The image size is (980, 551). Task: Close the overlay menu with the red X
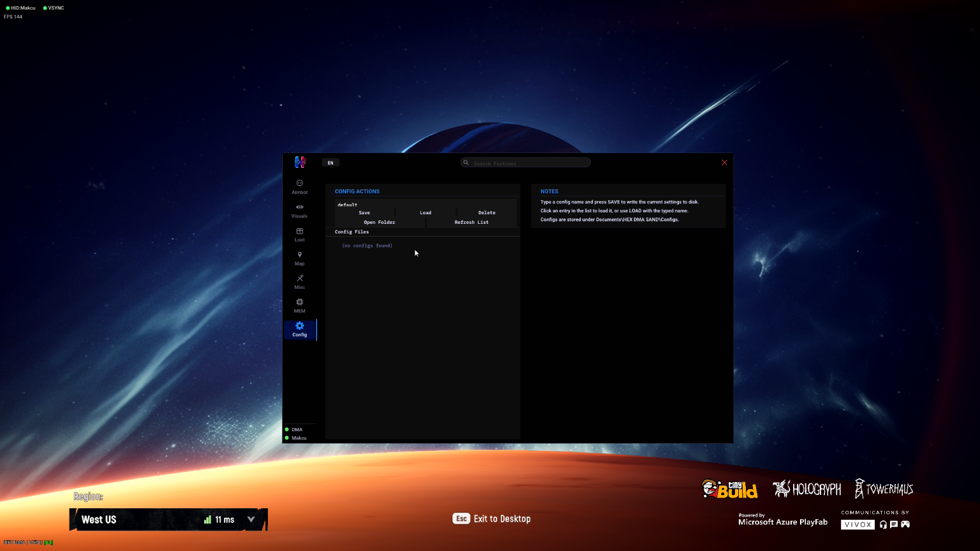pos(724,163)
